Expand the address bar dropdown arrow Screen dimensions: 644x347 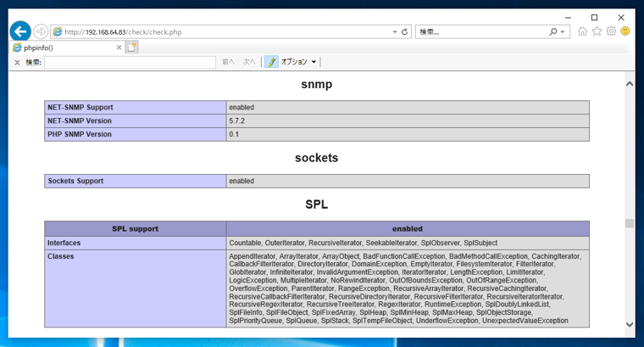pyautogui.click(x=395, y=32)
